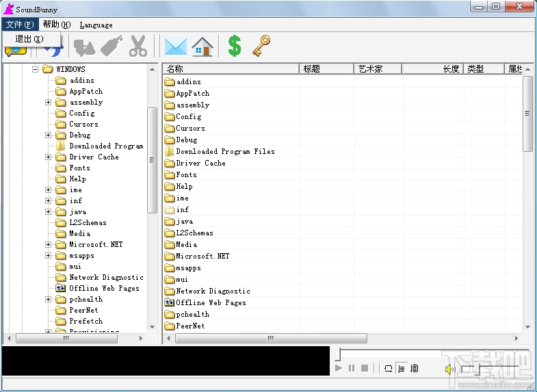This screenshot has height=392, width=537.
Task: Click the Offline Web Pages icon in file list
Action: click(x=170, y=302)
